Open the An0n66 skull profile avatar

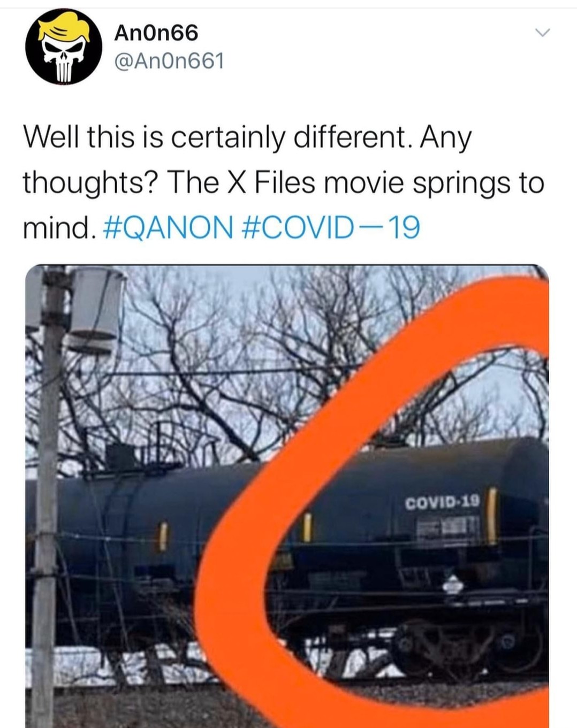(64, 47)
